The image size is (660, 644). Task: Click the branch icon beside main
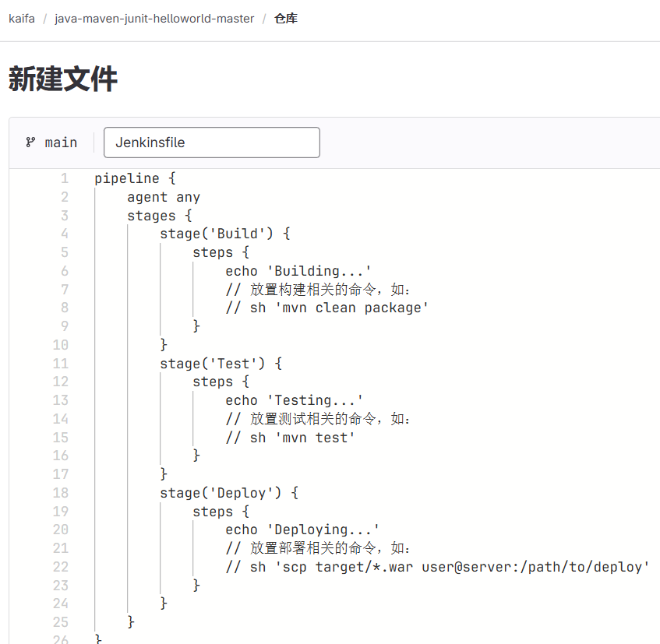point(30,143)
